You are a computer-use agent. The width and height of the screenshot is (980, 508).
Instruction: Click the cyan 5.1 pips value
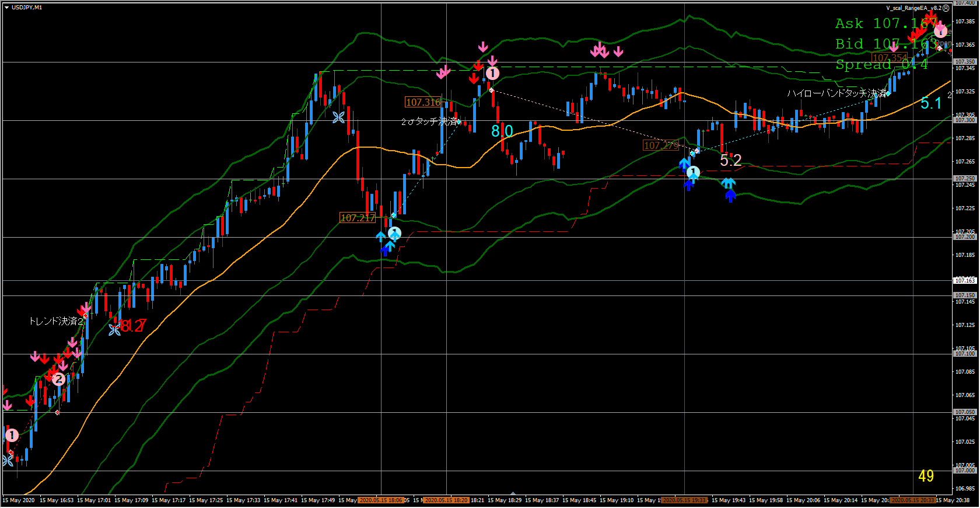(931, 103)
